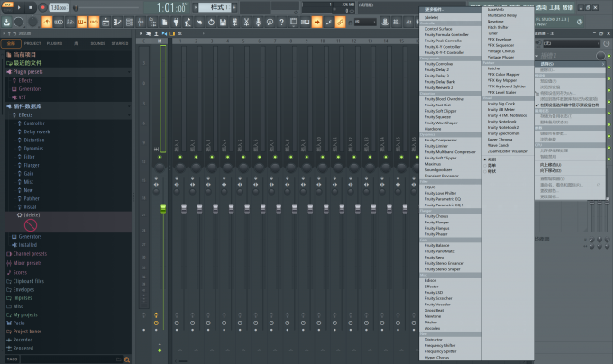
Task: Expand the Channel presets folder
Action: [30, 254]
